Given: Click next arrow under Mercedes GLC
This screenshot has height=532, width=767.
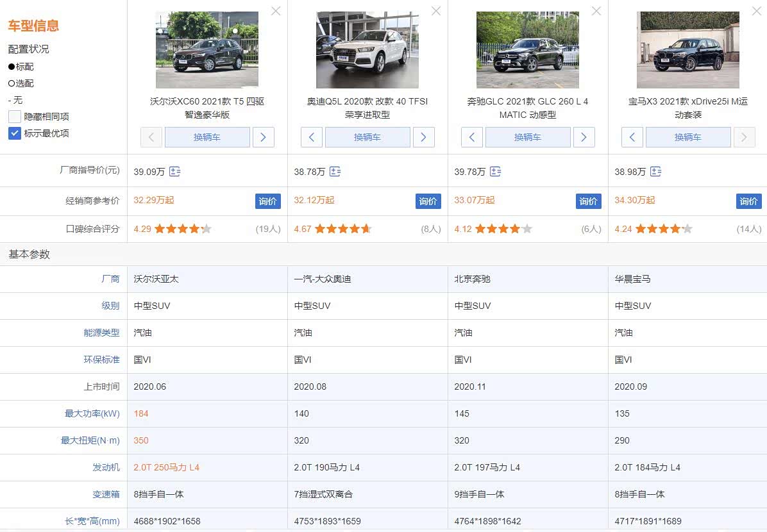Looking at the screenshot, I should coord(584,137).
